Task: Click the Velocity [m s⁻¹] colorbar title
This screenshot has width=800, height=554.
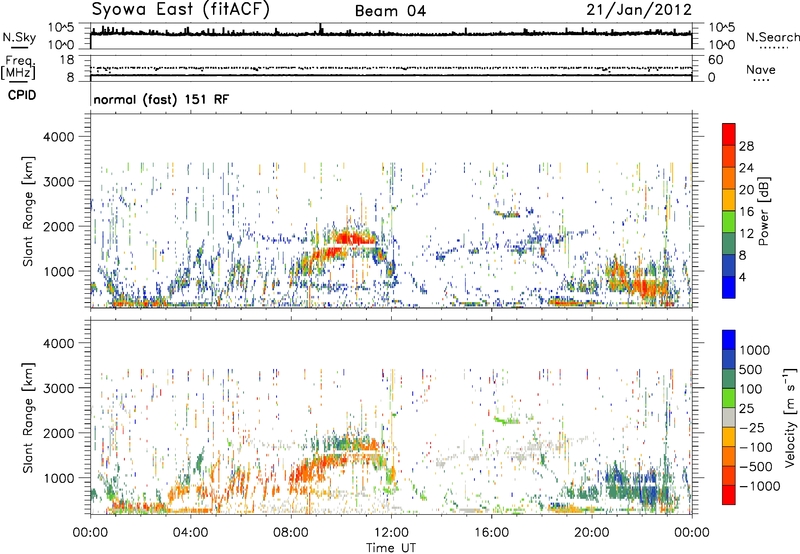Action: coord(790,417)
